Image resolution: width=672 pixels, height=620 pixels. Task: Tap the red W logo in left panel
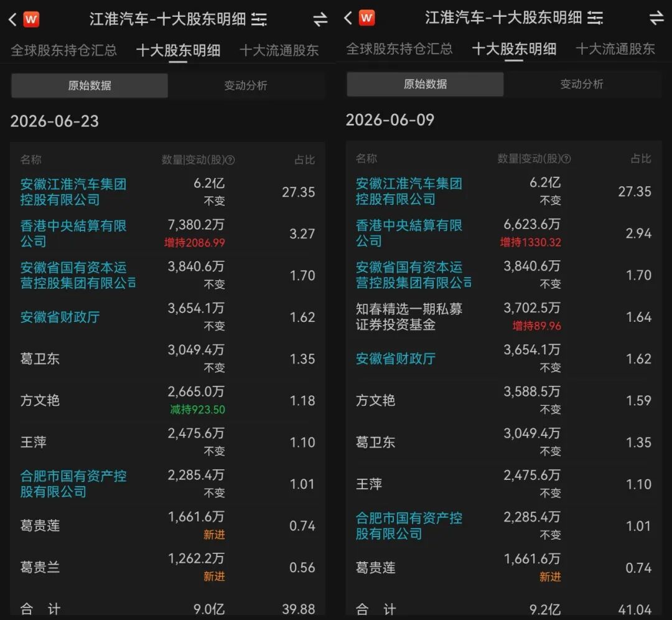(31, 19)
